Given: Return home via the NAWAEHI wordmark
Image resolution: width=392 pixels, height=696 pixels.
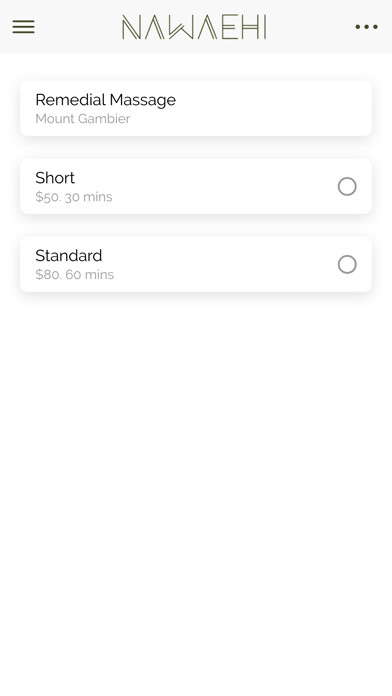Looking at the screenshot, I should pos(194,27).
